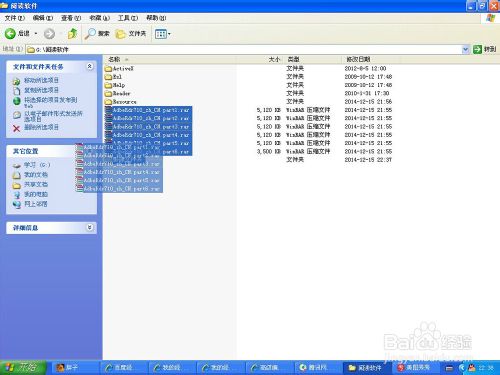The height and width of the screenshot is (375, 500).
Task: Select the ActiveX folder
Action: point(123,68)
